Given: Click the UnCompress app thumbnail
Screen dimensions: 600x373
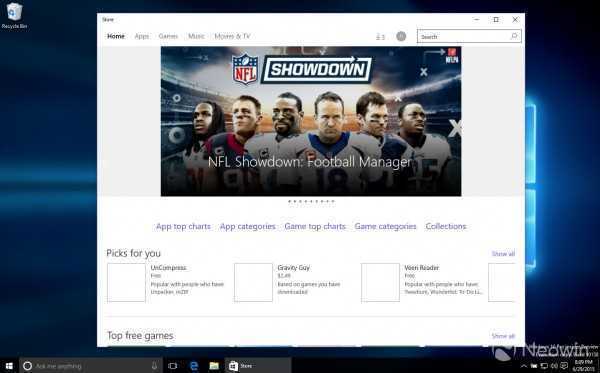Looking at the screenshot, I should 126,282.
